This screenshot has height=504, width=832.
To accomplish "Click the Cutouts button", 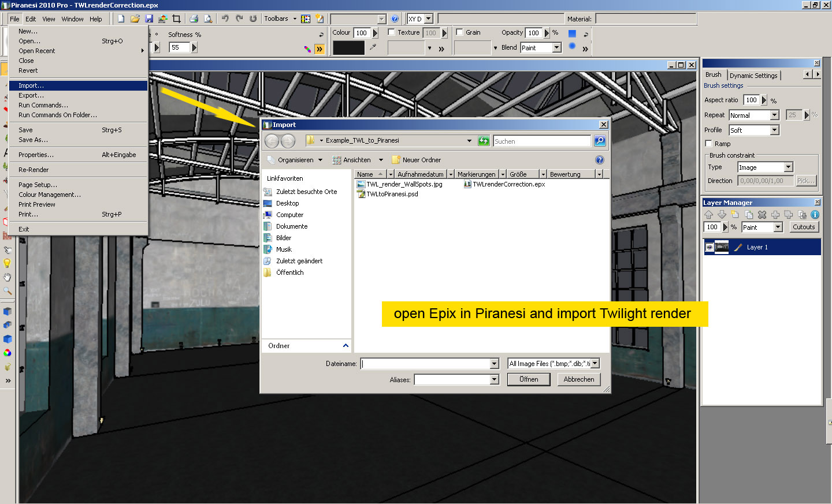I will click(804, 227).
